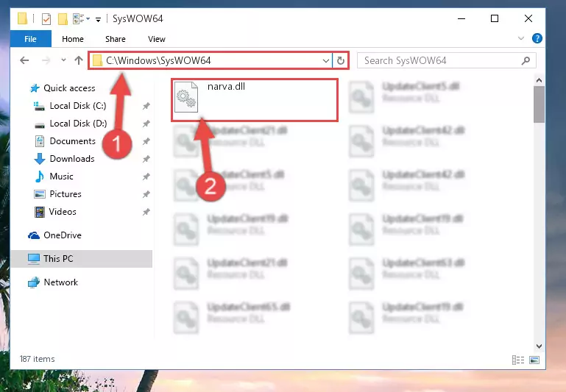Switch to Details view layout
The height and width of the screenshot is (392, 566).
coord(518,360)
